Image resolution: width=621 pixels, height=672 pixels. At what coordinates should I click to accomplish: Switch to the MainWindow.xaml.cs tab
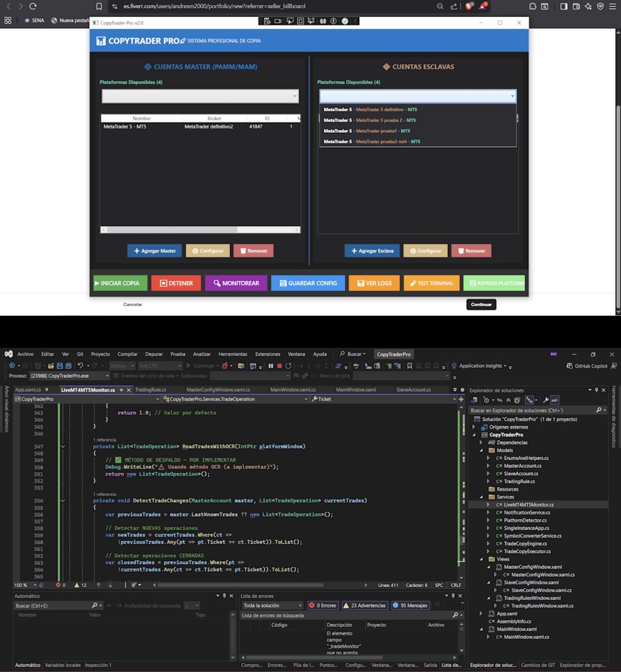293,389
